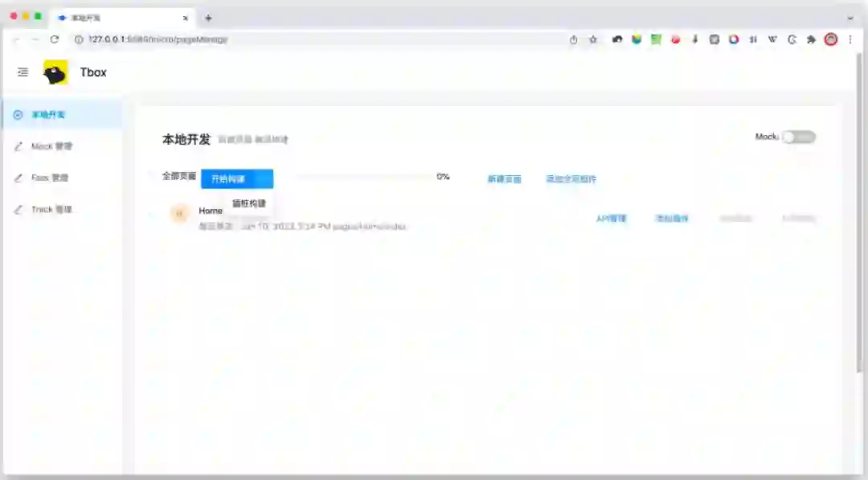This screenshot has height=480, width=868.
Task: Choose 插桩构建 from the build dropdown menu
Action: coord(248,203)
